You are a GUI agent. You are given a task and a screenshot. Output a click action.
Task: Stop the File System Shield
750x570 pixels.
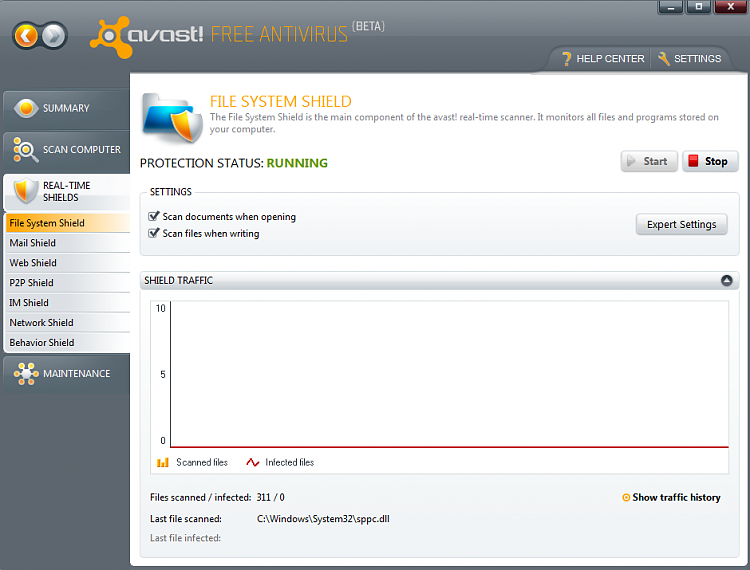click(x=710, y=161)
